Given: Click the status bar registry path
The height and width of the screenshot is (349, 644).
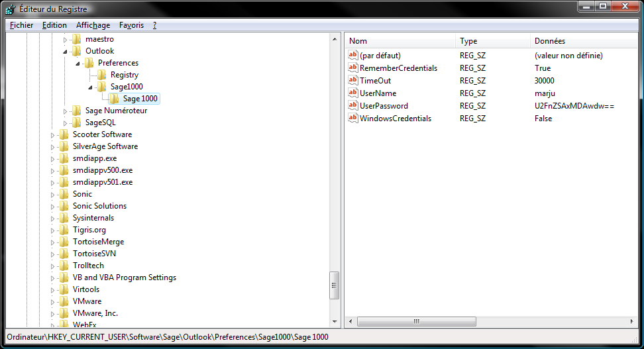Looking at the screenshot, I should (168, 337).
